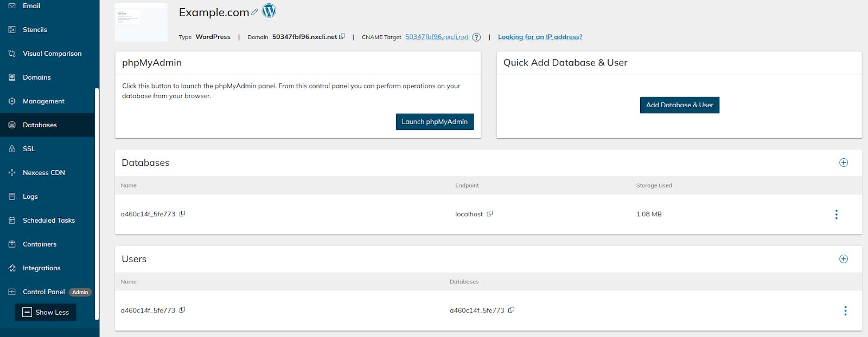Copy user name in Users table
The width and height of the screenshot is (868, 337).
click(182, 310)
